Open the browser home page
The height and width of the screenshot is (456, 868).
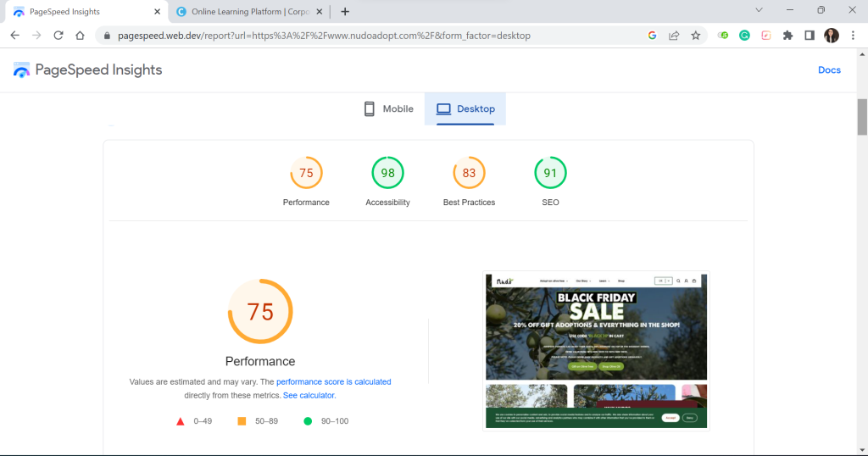tap(80, 36)
